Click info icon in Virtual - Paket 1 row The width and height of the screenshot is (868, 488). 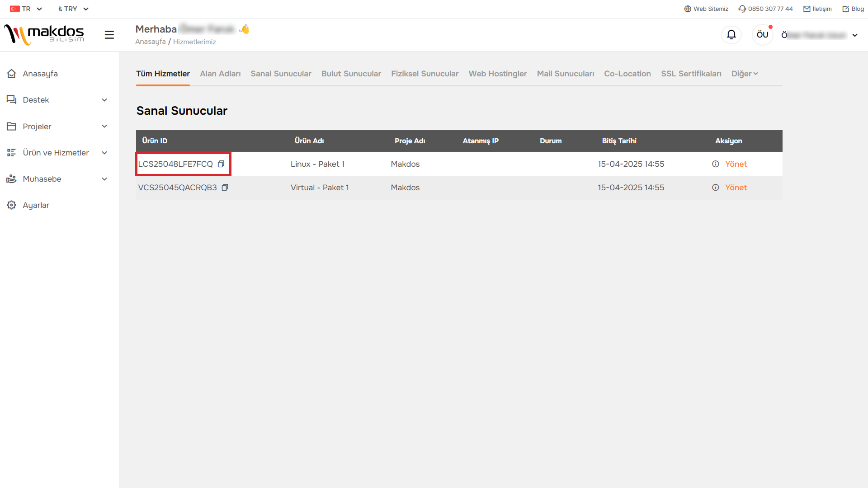click(x=715, y=188)
